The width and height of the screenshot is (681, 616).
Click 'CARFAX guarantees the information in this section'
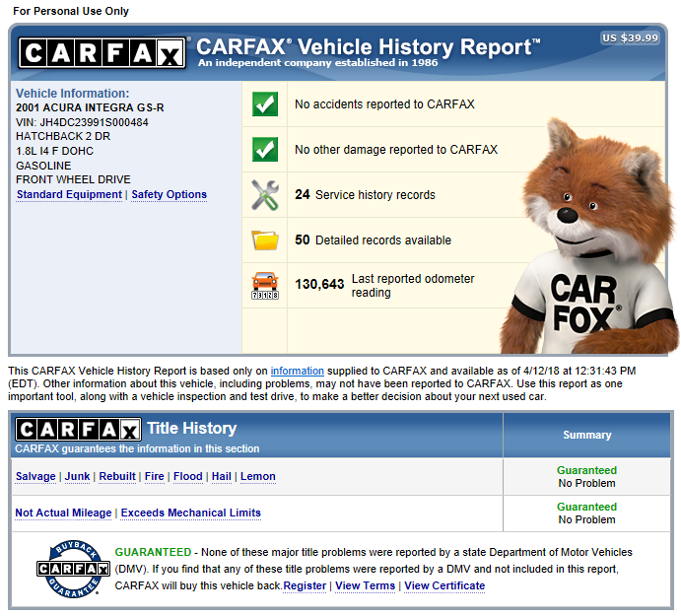tap(137, 448)
